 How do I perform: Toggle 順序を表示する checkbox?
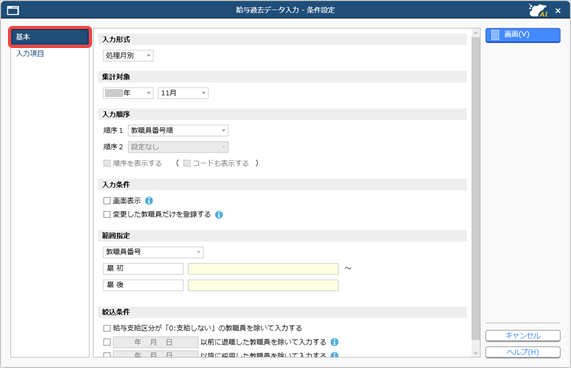[107, 163]
